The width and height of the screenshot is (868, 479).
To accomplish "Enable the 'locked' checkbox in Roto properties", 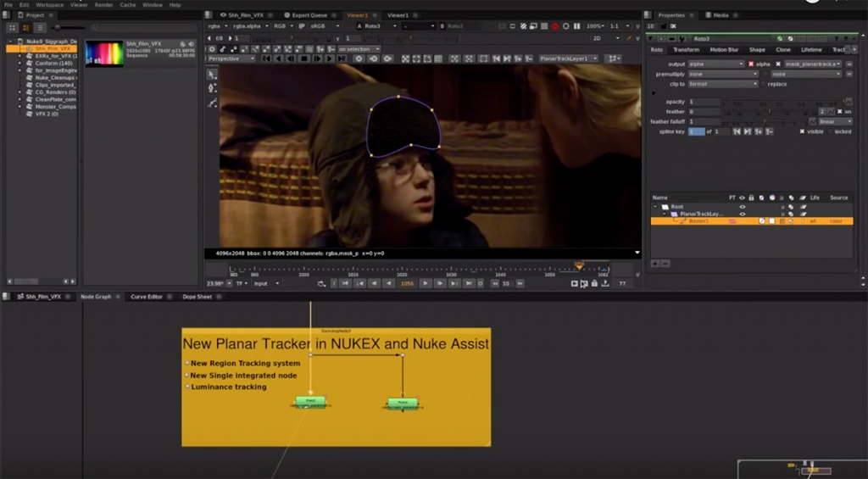I will tap(829, 131).
